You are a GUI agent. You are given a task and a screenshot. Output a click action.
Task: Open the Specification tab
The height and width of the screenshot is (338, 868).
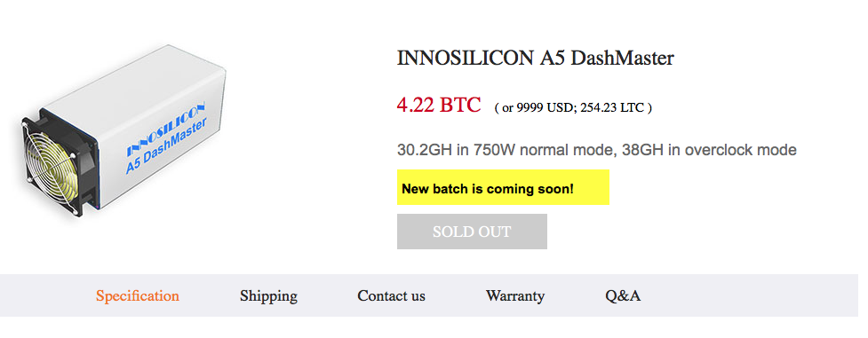[138, 296]
